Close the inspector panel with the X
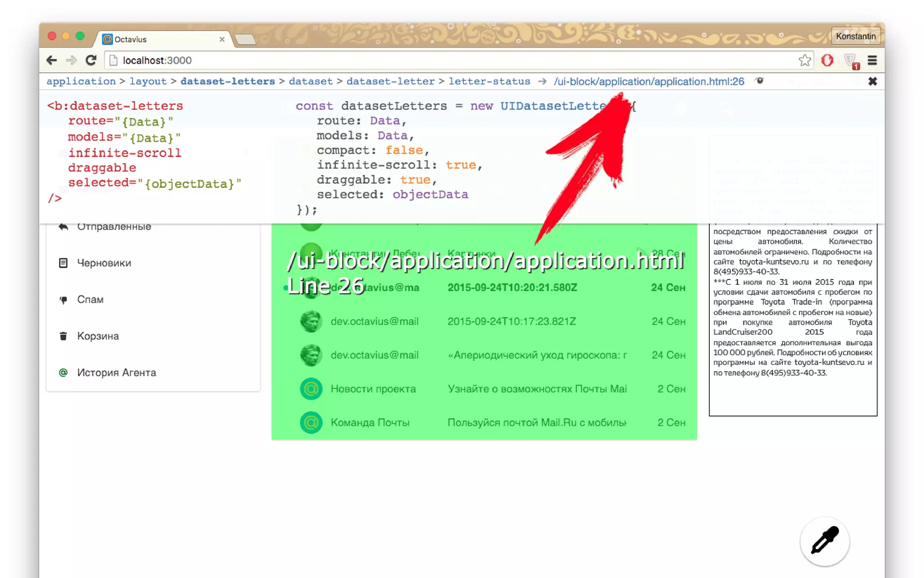 pos(872,81)
